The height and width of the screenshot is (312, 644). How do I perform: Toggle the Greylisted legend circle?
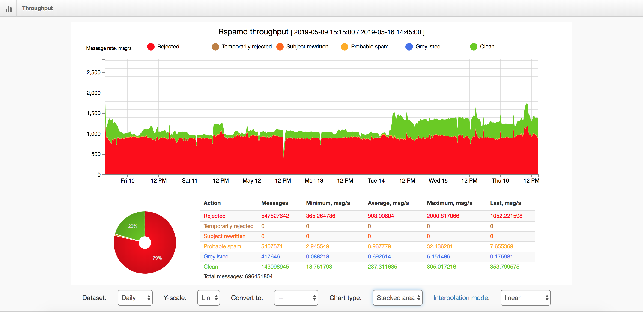(x=409, y=47)
